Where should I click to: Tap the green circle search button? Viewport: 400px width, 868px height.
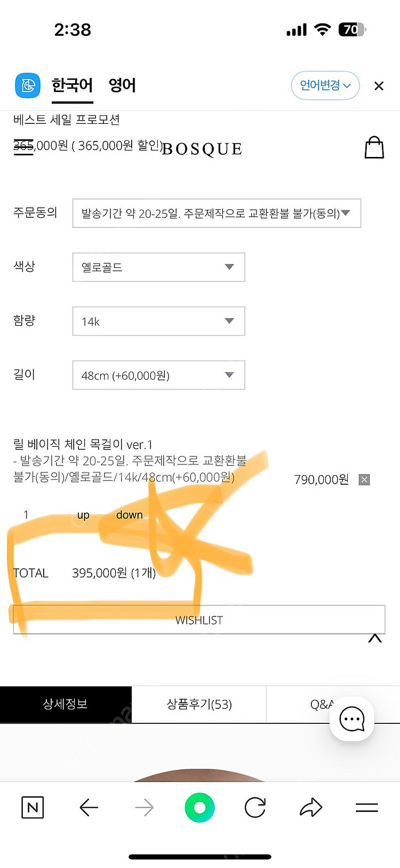coord(199,807)
